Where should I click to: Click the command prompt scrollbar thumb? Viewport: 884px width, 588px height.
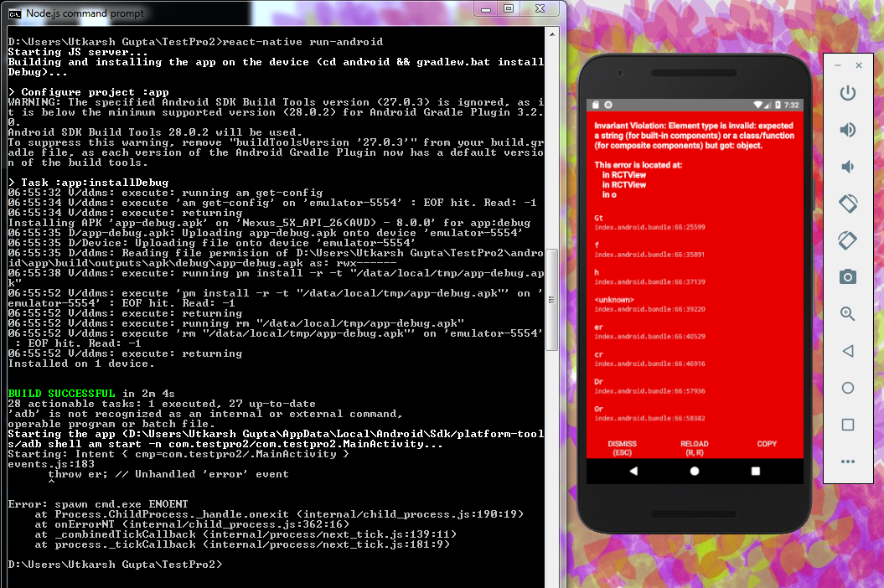pyautogui.click(x=552, y=299)
